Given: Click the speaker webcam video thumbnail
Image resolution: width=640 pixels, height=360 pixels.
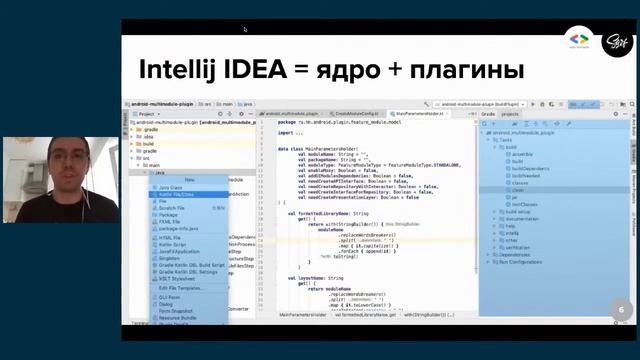Looking at the screenshot, I should click(61, 180).
